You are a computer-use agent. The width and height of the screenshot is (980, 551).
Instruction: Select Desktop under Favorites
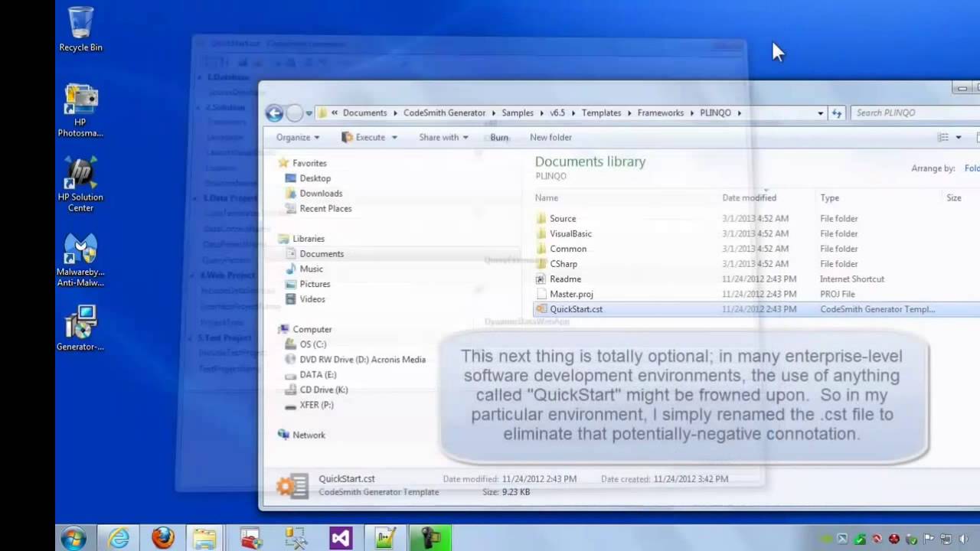(315, 178)
